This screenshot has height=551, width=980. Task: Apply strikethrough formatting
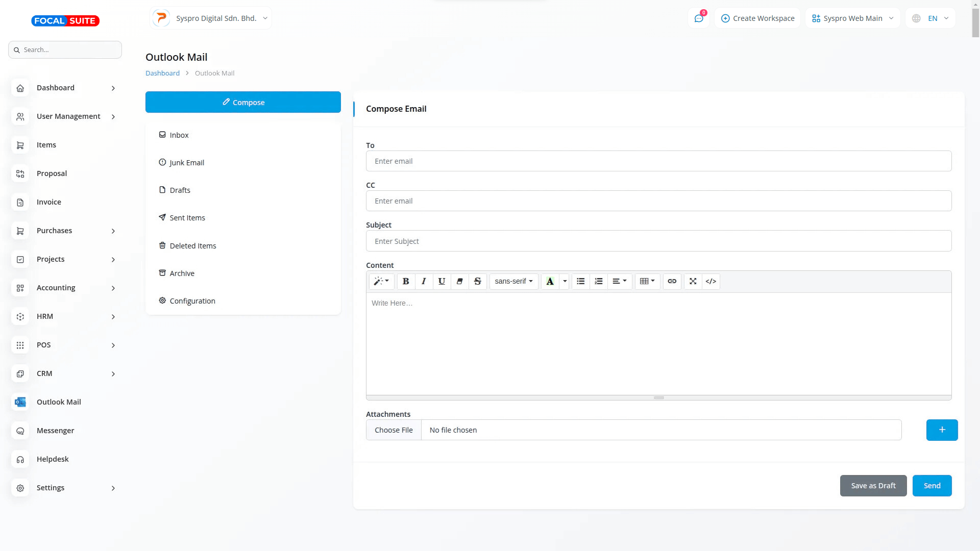(477, 281)
